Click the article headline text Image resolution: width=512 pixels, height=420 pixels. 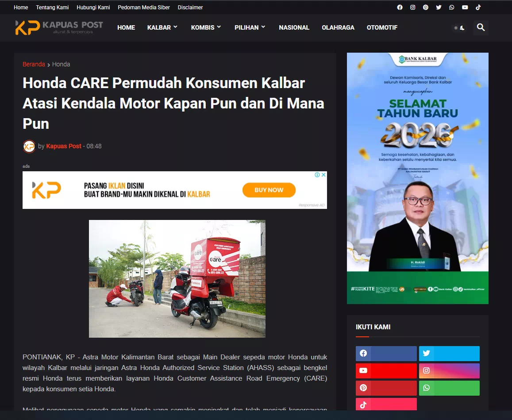pyautogui.click(x=173, y=103)
